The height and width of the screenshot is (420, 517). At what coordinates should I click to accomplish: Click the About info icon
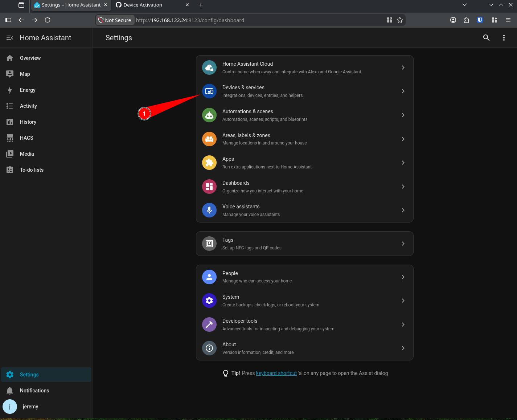209,348
